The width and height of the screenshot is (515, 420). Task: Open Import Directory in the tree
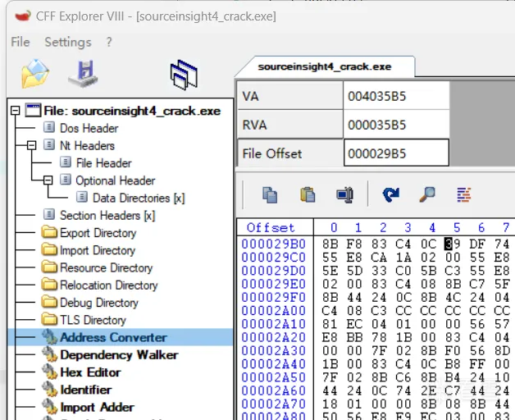click(98, 250)
